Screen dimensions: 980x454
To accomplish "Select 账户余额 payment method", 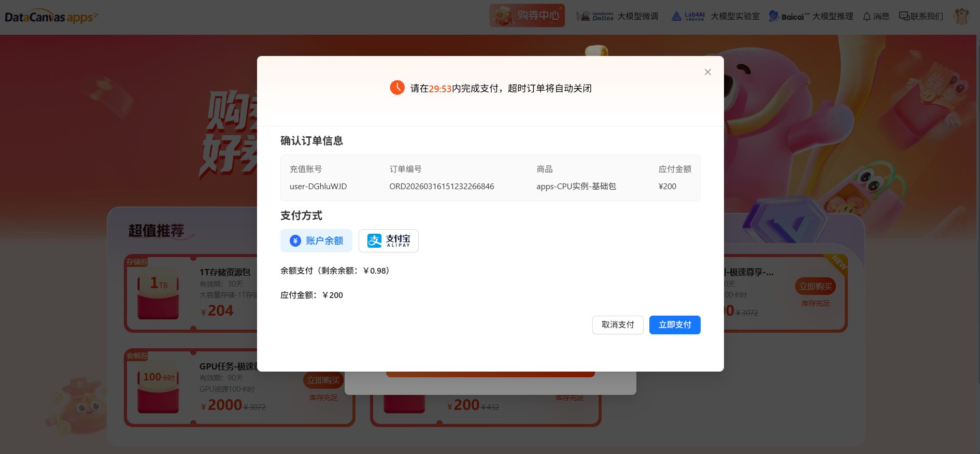I will (x=316, y=241).
